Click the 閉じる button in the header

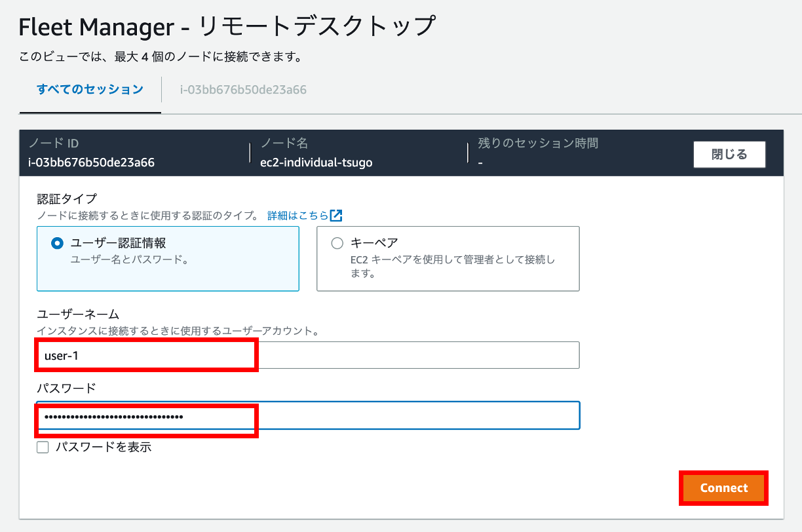click(729, 154)
